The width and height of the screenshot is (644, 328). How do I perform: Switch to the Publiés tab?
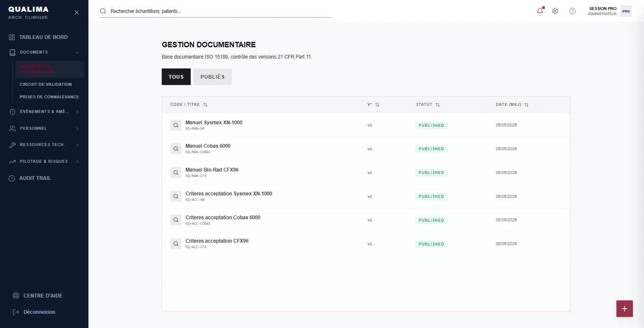point(212,77)
